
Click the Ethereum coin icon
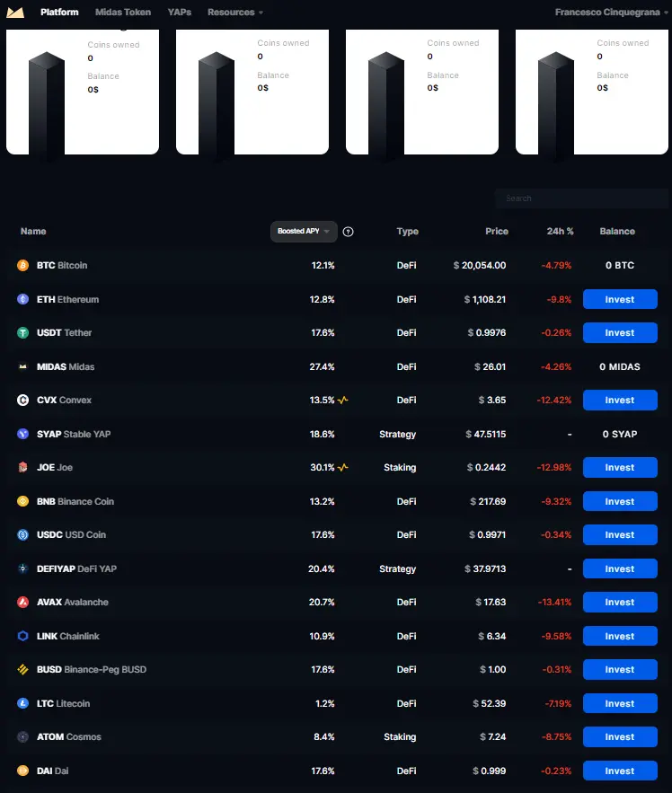pos(22,299)
